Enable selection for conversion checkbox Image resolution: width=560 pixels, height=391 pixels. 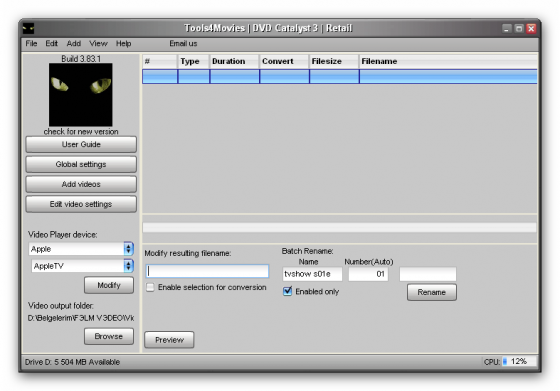(x=150, y=287)
